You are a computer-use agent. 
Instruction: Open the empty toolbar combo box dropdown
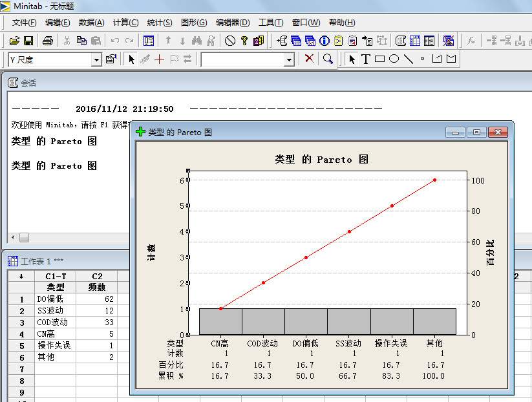[x=289, y=60]
